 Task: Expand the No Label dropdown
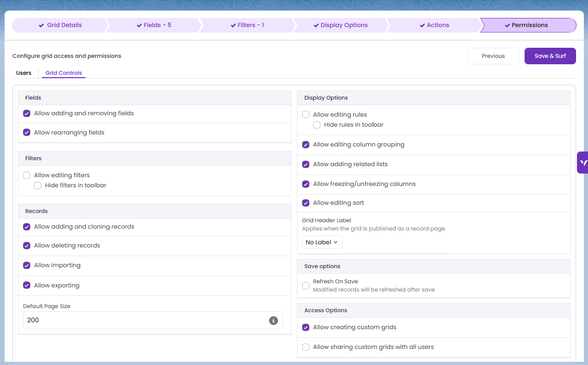point(322,242)
